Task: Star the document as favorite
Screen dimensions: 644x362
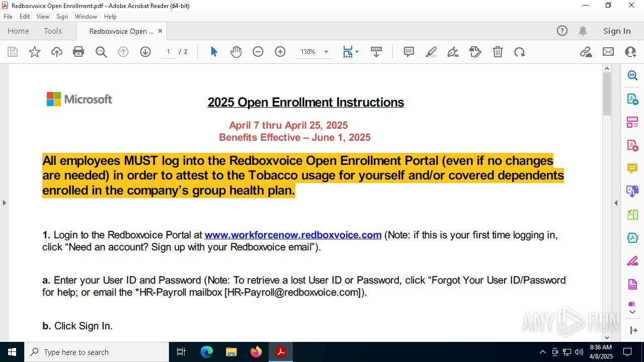Action: (x=35, y=52)
